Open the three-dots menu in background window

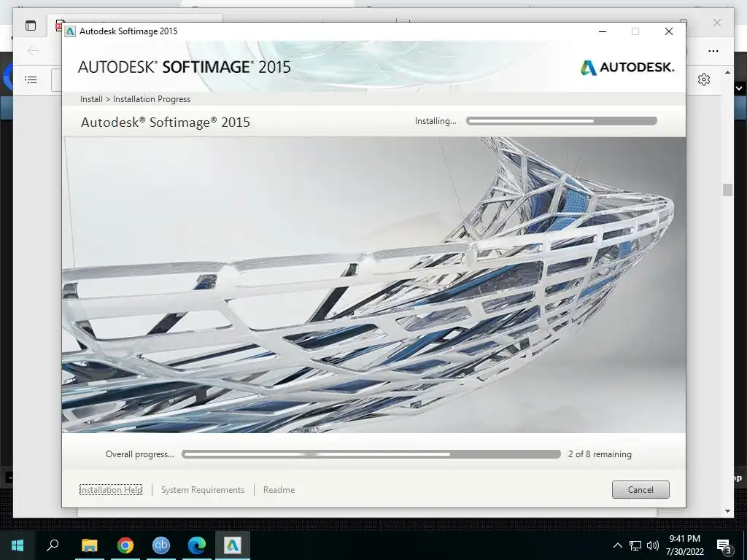point(713,51)
